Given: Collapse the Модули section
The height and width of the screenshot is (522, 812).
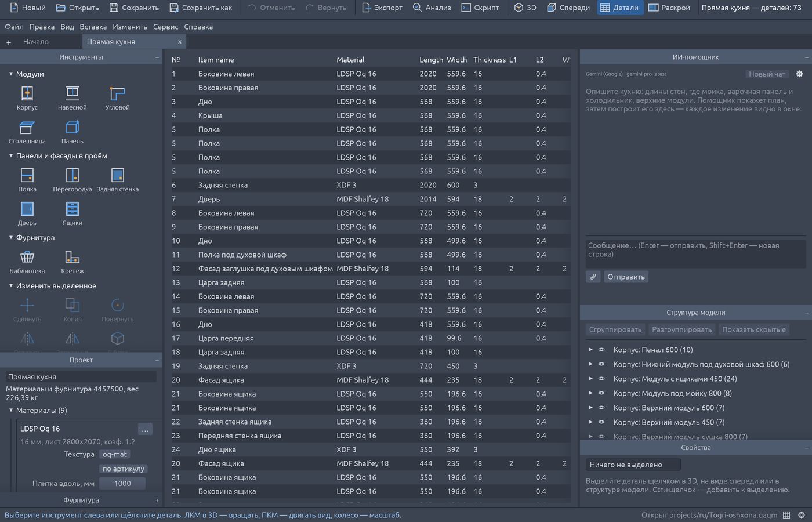Looking at the screenshot, I should (11, 74).
